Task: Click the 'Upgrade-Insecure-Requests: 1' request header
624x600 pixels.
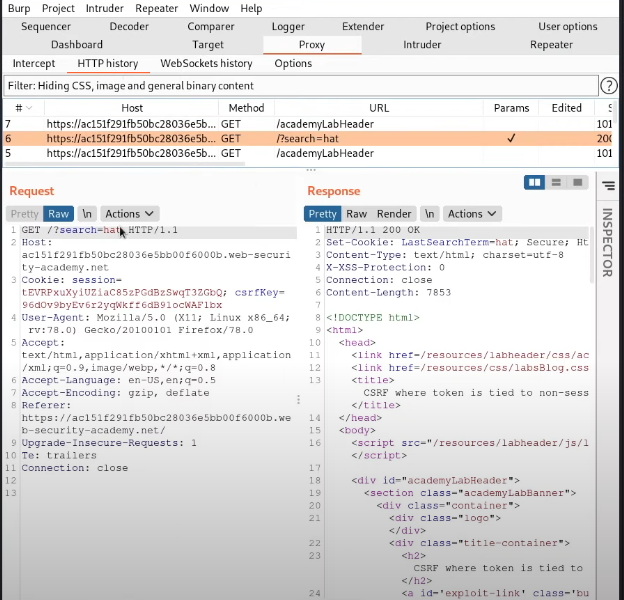Action: [109, 443]
